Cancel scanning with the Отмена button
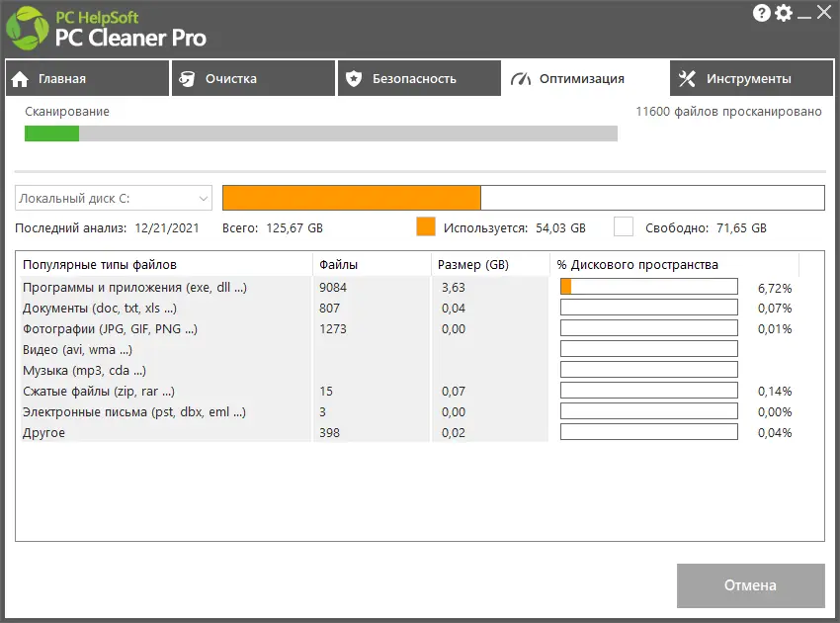840x623 pixels. pos(750,585)
